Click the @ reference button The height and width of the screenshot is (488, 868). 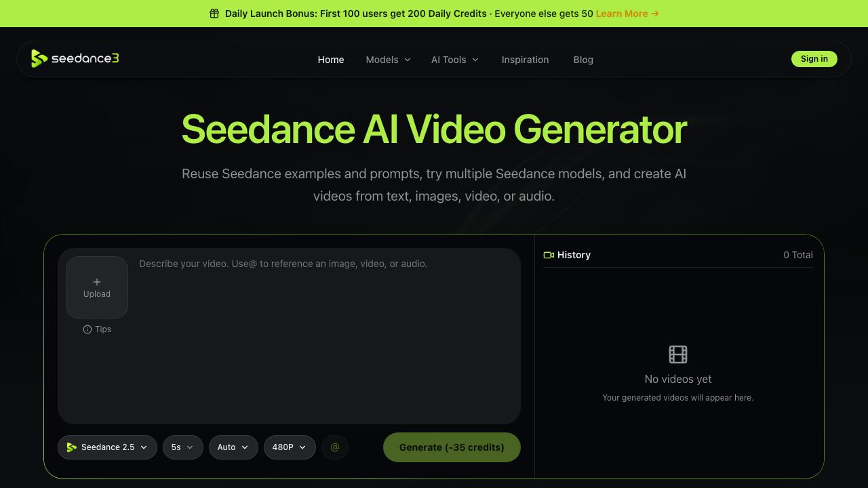coord(335,447)
